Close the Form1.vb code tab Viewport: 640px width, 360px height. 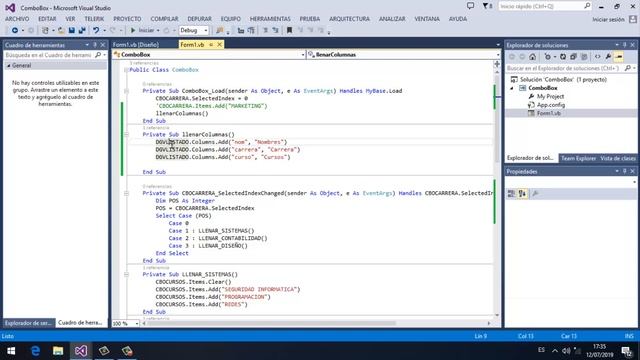[x=220, y=44]
